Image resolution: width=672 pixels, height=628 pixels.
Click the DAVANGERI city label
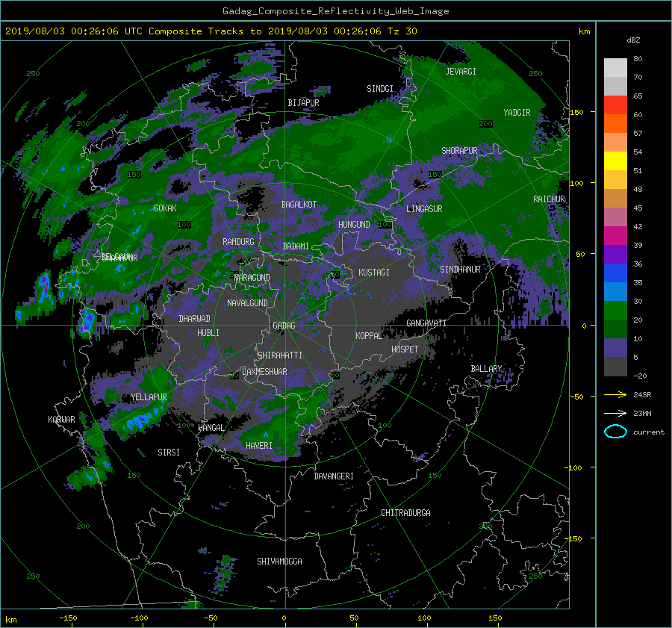334,476
